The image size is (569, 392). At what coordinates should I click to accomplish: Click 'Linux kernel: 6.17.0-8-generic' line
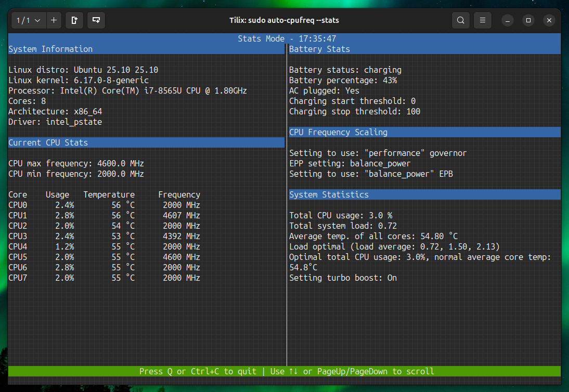pos(79,80)
